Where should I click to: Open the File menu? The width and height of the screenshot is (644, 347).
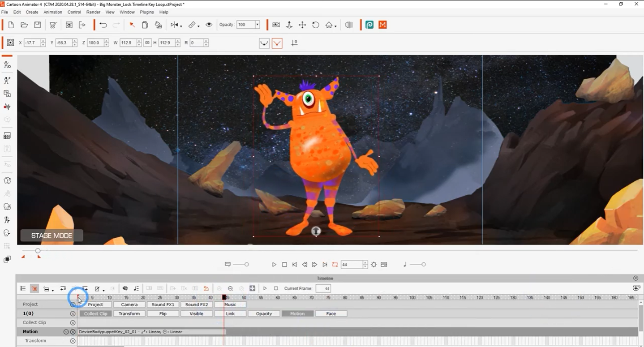[x=4, y=12]
